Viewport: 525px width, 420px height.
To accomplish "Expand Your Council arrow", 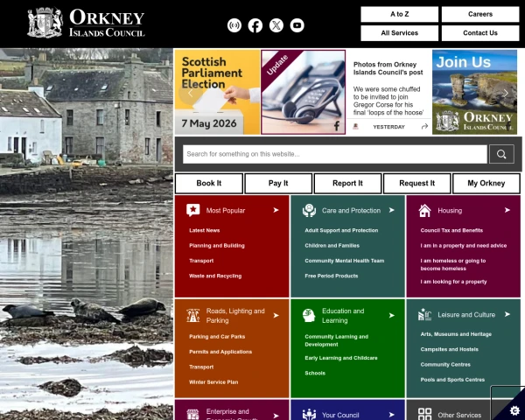I will (x=392, y=415).
